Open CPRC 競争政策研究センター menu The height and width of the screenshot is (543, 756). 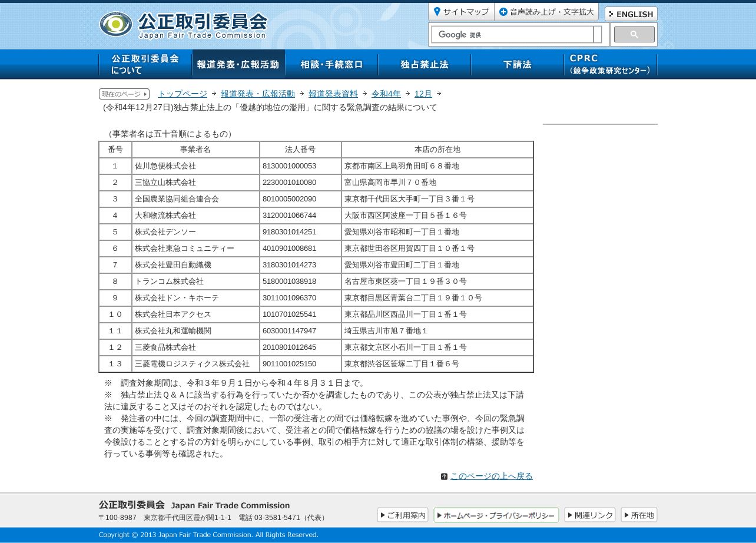tap(611, 64)
